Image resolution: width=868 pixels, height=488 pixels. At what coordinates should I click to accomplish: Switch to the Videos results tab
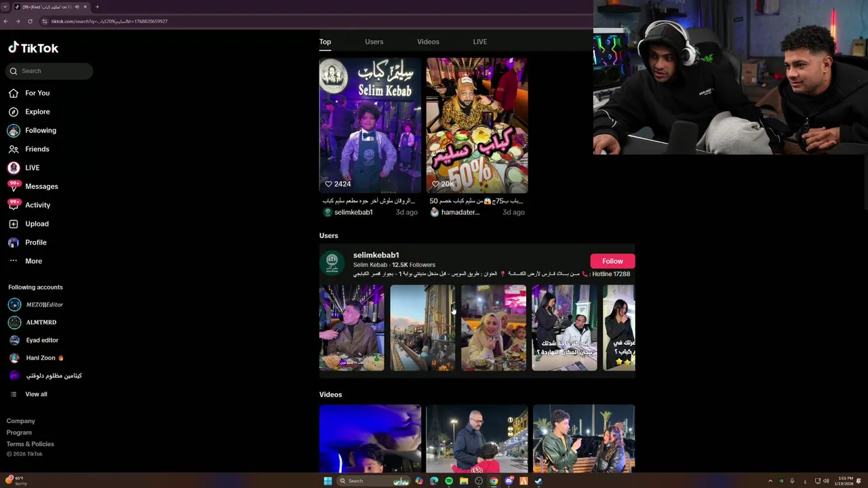[428, 42]
